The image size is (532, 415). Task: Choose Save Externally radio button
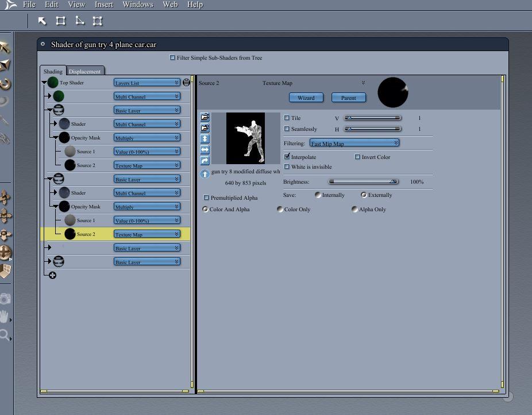click(364, 195)
